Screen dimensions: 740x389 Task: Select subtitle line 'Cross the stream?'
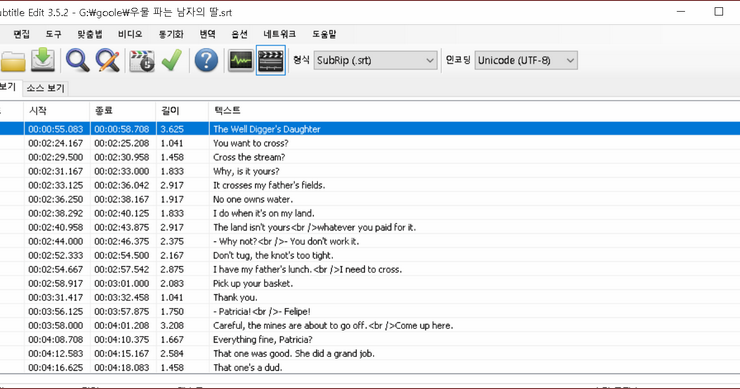[x=370, y=157]
